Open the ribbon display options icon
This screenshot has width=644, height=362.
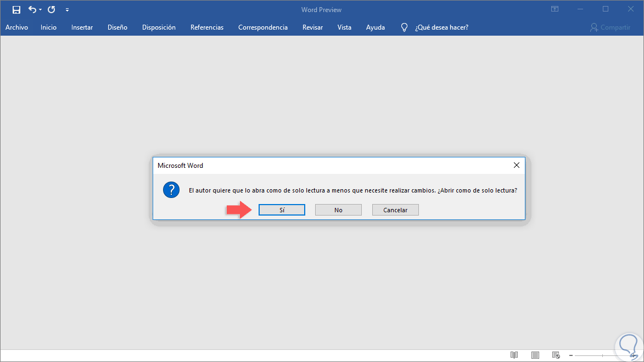coord(555,9)
